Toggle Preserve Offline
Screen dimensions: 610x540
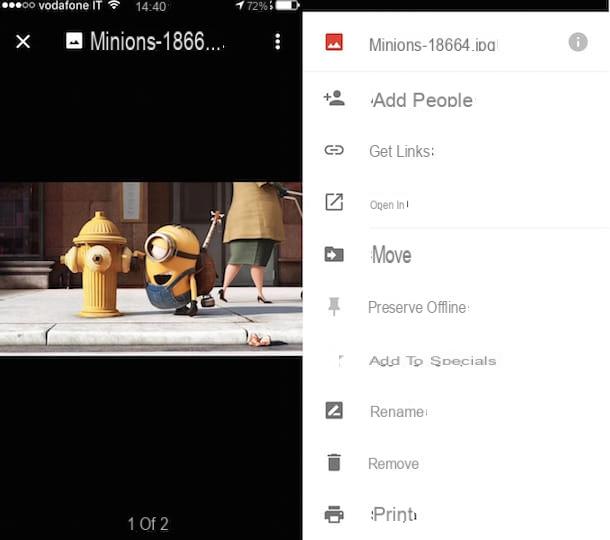417,307
